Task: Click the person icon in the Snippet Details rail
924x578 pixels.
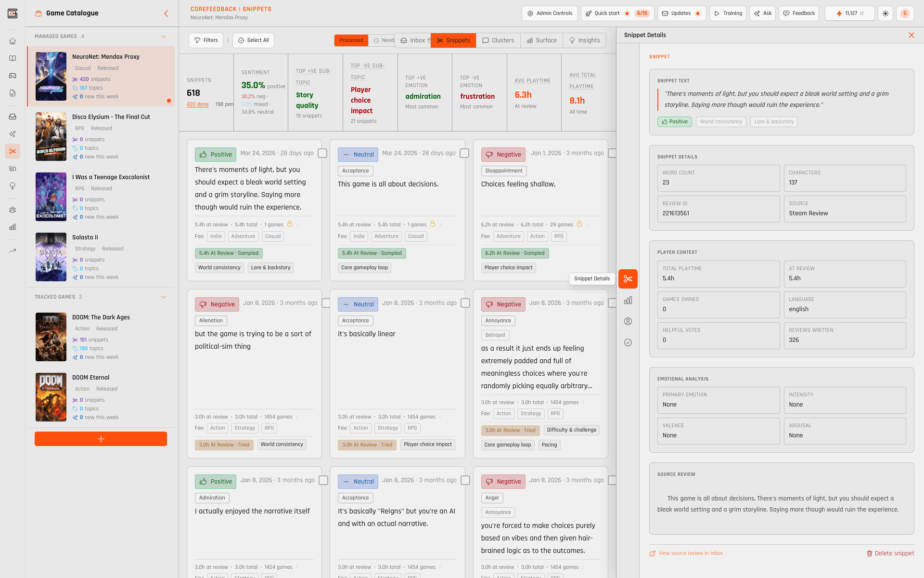Action: (x=628, y=321)
